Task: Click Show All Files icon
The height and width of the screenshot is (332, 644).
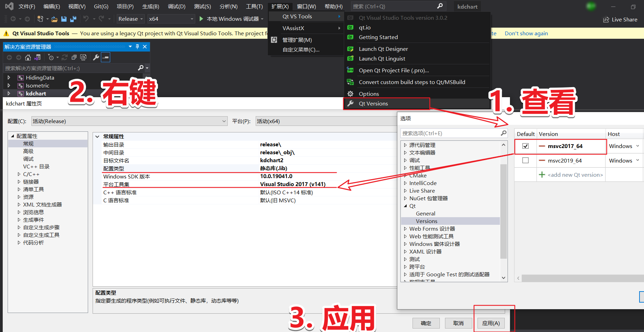Action: 83,57
